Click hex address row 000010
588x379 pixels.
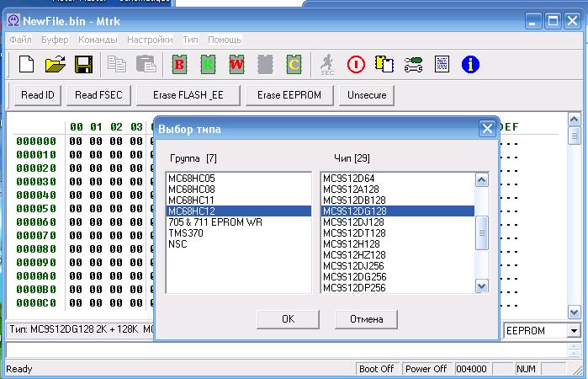coord(36,155)
